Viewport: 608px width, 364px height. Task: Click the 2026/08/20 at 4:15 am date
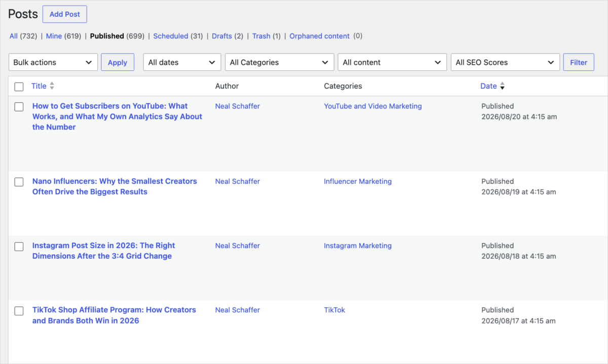[x=519, y=117]
